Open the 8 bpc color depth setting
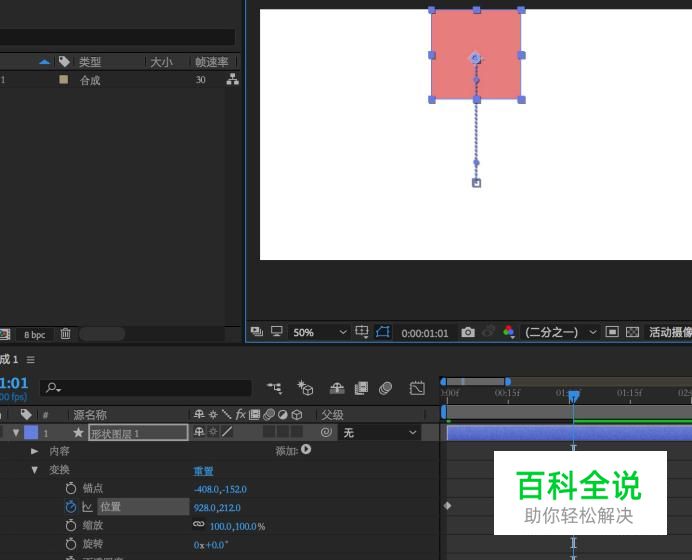Viewport: 692px width, 560px height. coord(34,334)
